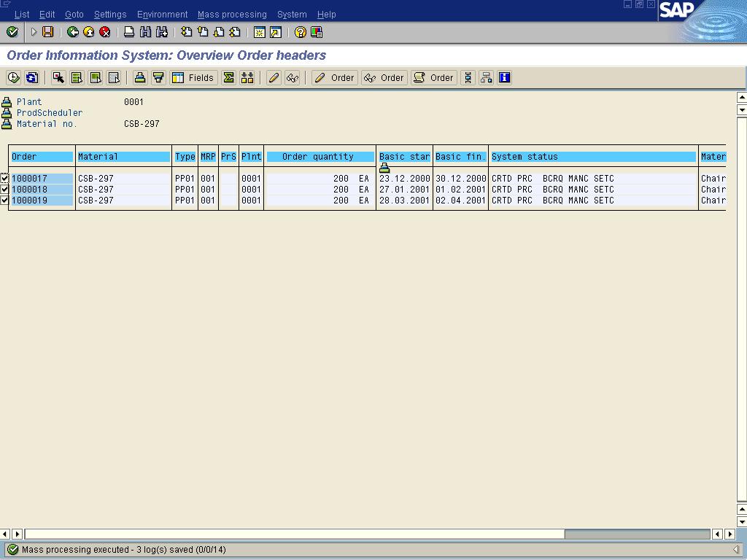Select order number 1000018 cell

point(42,190)
